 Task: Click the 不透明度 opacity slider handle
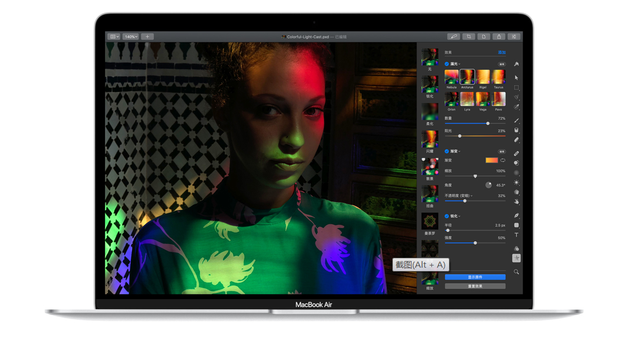[465, 201]
